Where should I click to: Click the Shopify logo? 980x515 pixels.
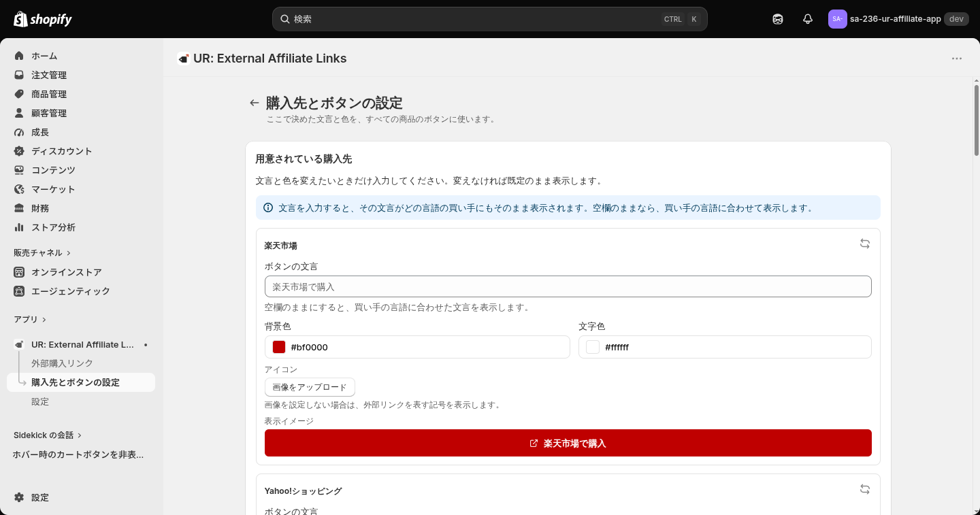[x=42, y=19]
